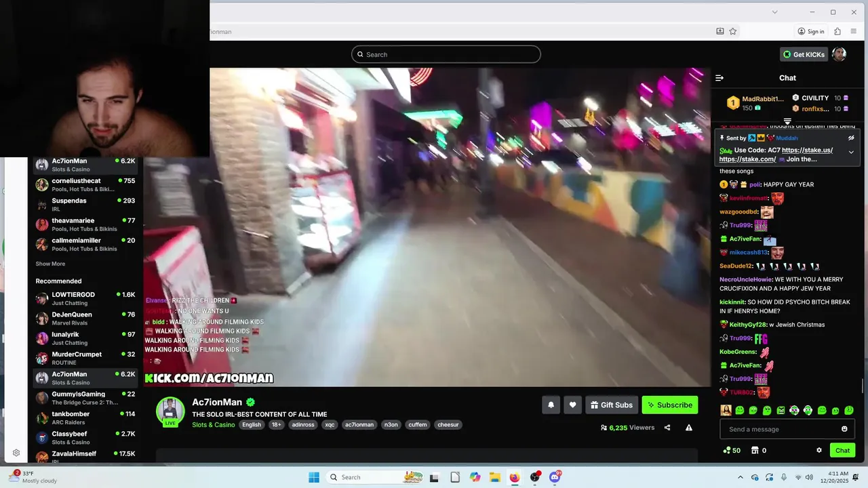Type in the Send a message field
868x488 pixels.
point(781,429)
